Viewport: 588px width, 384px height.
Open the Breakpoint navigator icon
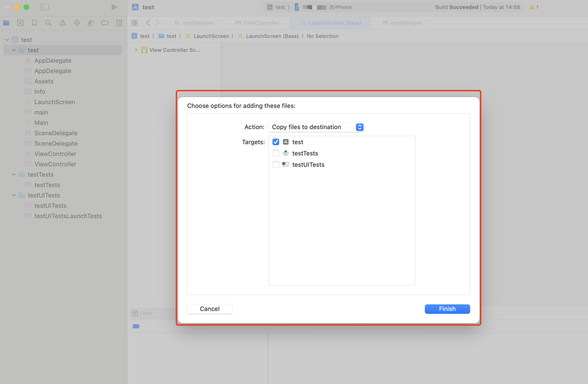click(105, 23)
